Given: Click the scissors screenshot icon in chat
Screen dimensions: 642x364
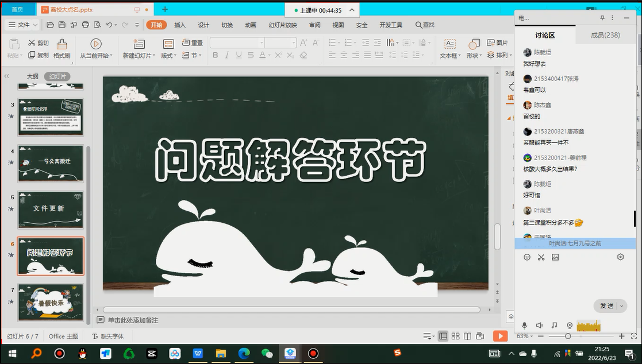Looking at the screenshot, I should (x=541, y=257).
